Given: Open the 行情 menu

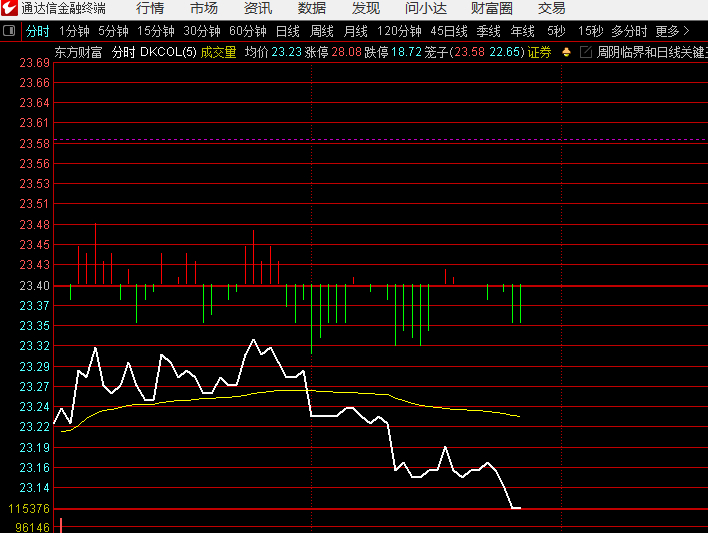Looking at the screenshot, I should (150, 8).
